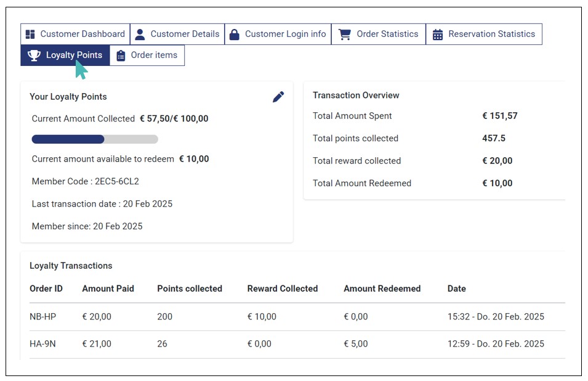Screen dimensions: 588x381
Task: Click the € 5,00 amount redeemed cell
Action: coord(356,344)
